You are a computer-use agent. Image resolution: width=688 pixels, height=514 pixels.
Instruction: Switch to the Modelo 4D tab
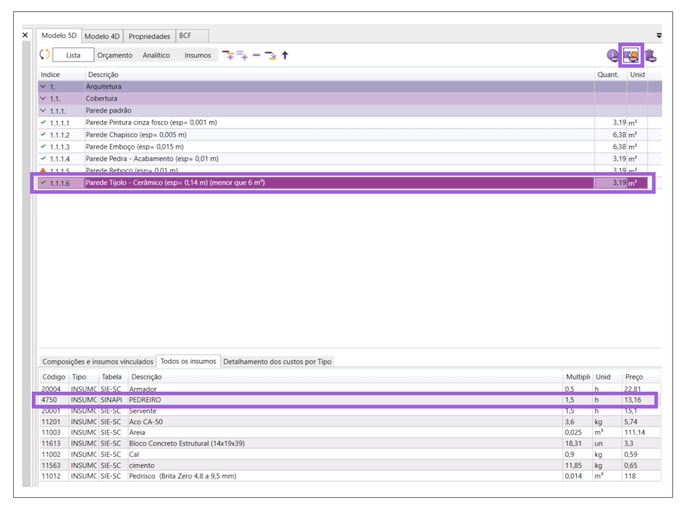click(x=102, y=36)
